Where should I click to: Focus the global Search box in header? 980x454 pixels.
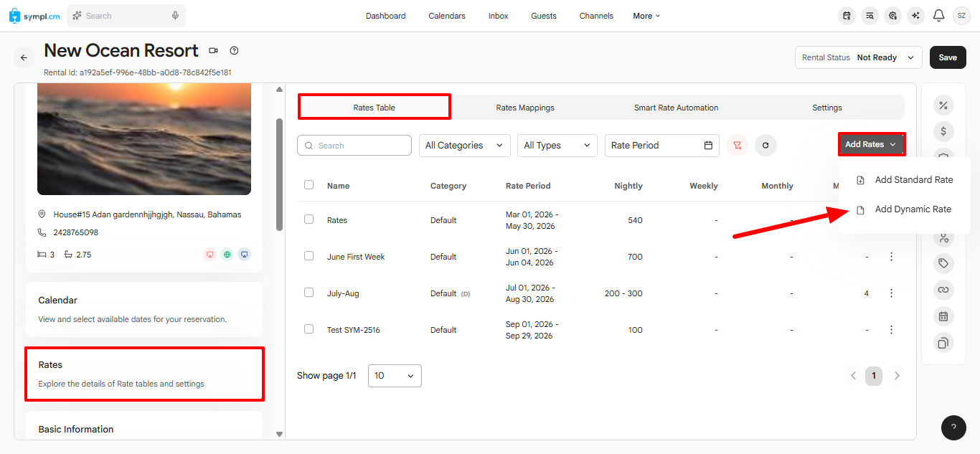(126, 16)
